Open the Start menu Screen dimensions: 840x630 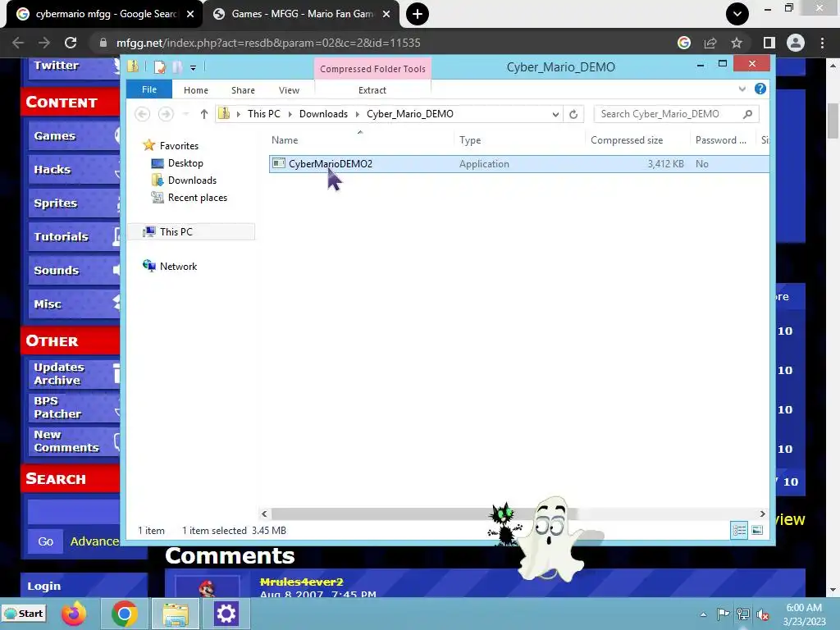point(24,614)
